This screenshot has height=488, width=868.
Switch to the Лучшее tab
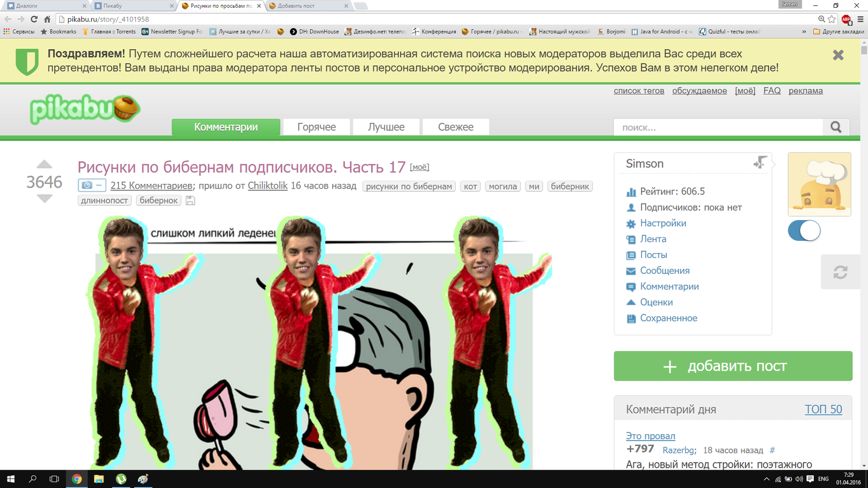click(x=386, y=127)
